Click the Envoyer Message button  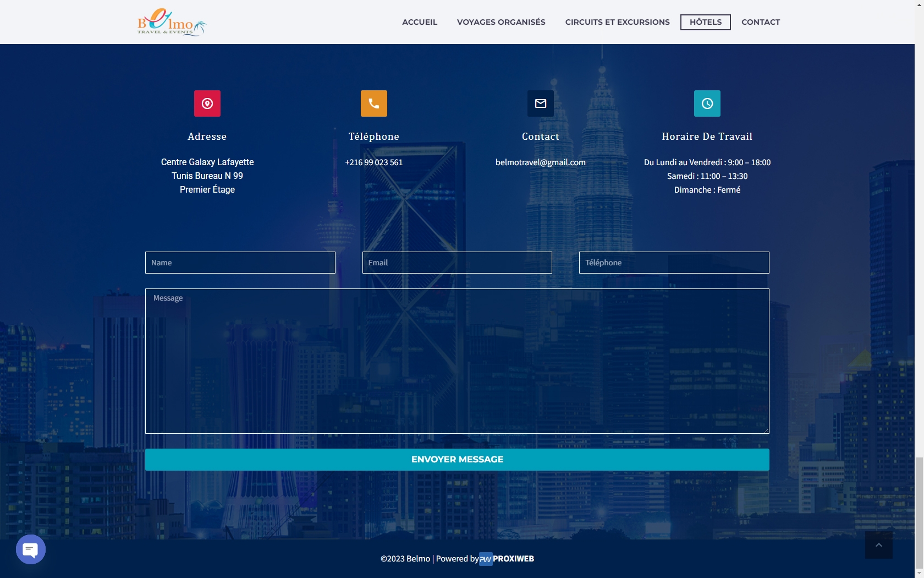click(457, 460)
